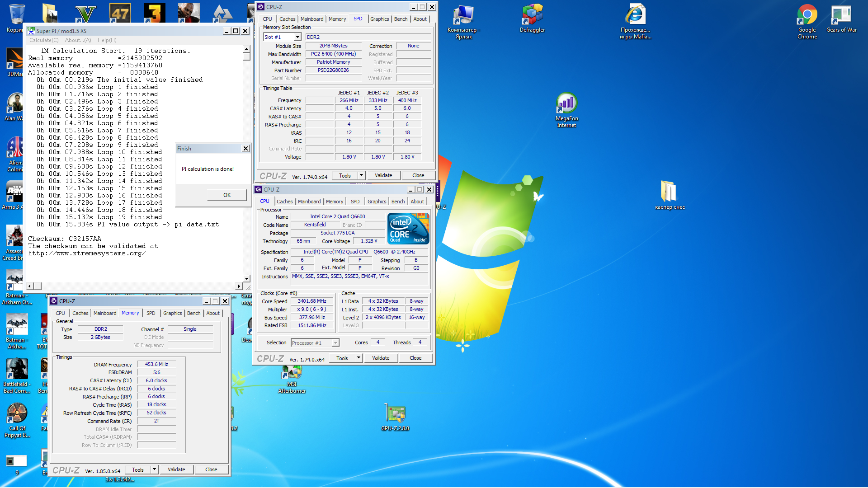Open MegaFon Internet shortcut
Screen dimensions: 868x488
click(x=566, y=110)
